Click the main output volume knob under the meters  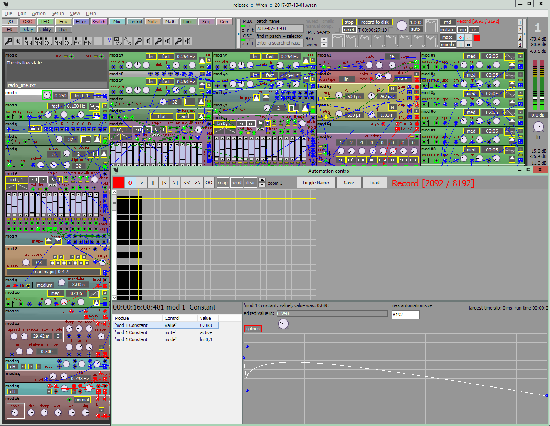point(538,127)
